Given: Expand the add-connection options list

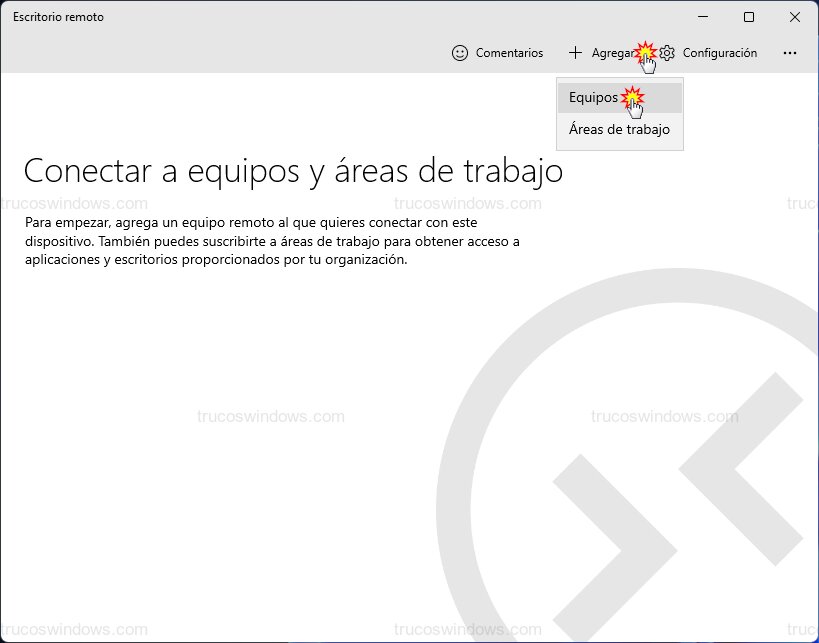Looking at the screenshot, I should [605, 53].
